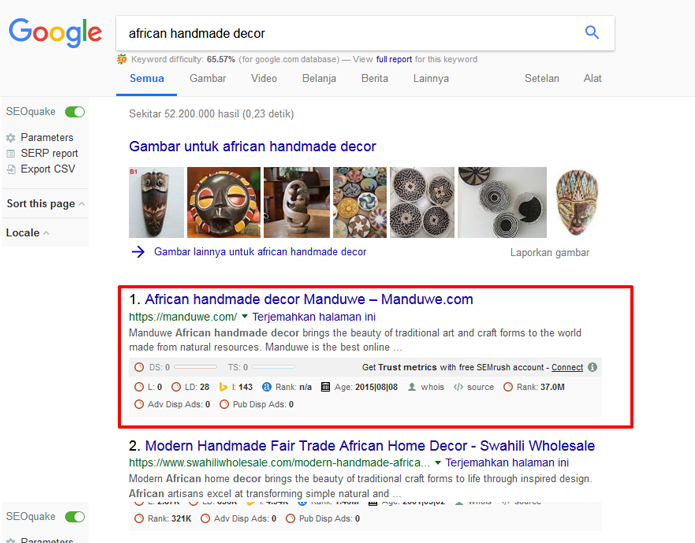Open Parameters gear icon in SEOquake sidebar
Viewport: 695px width, 543px height.
[11, 138]
